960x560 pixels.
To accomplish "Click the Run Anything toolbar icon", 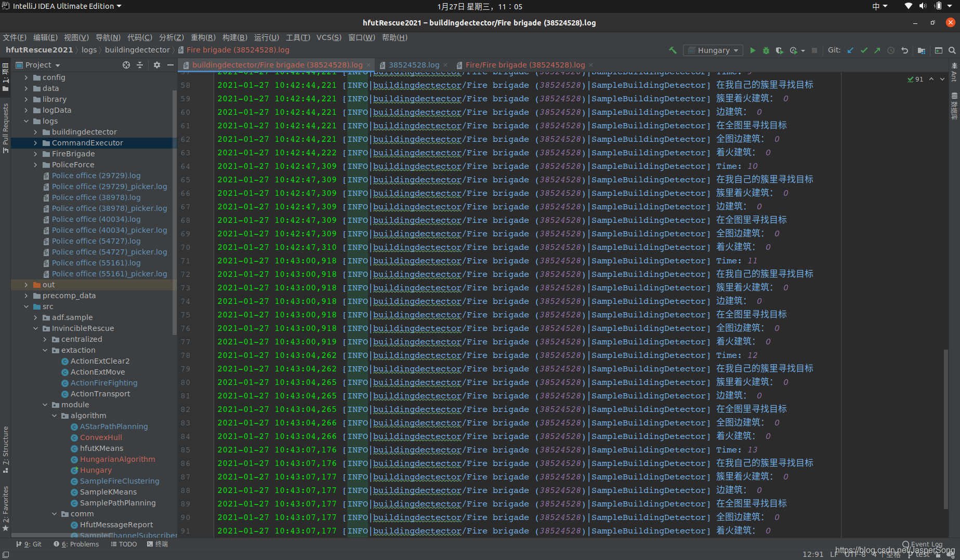I will pos(939,50).
